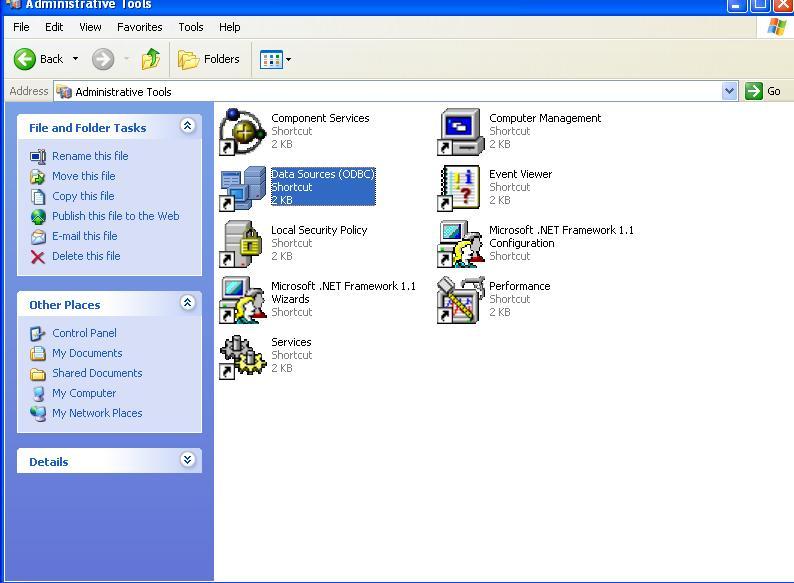Select .NET Framework 1.1 Configuration icon
794x583 pixels.
[x=460, y=244]
